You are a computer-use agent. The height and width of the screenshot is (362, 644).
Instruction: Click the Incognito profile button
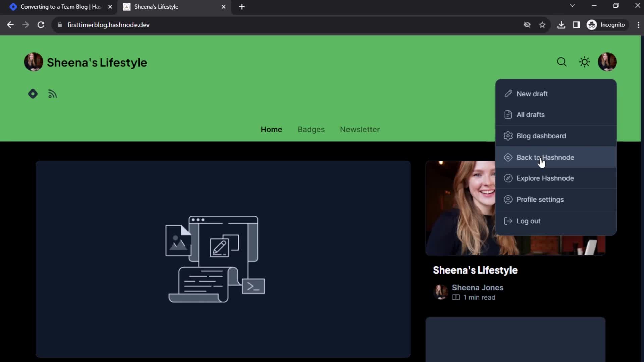pos(607,25)
